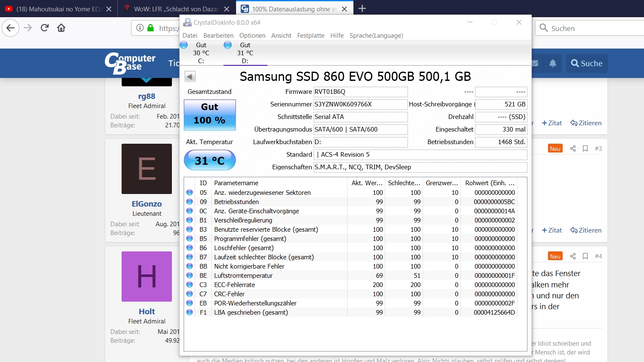Close the YouTube Mahoutsukai tab

[109, 9]
